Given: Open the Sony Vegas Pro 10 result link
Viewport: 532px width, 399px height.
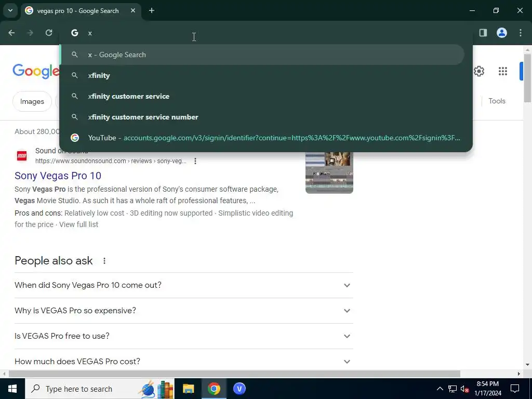Looking at the screenshot, I should tap(58, 176).
